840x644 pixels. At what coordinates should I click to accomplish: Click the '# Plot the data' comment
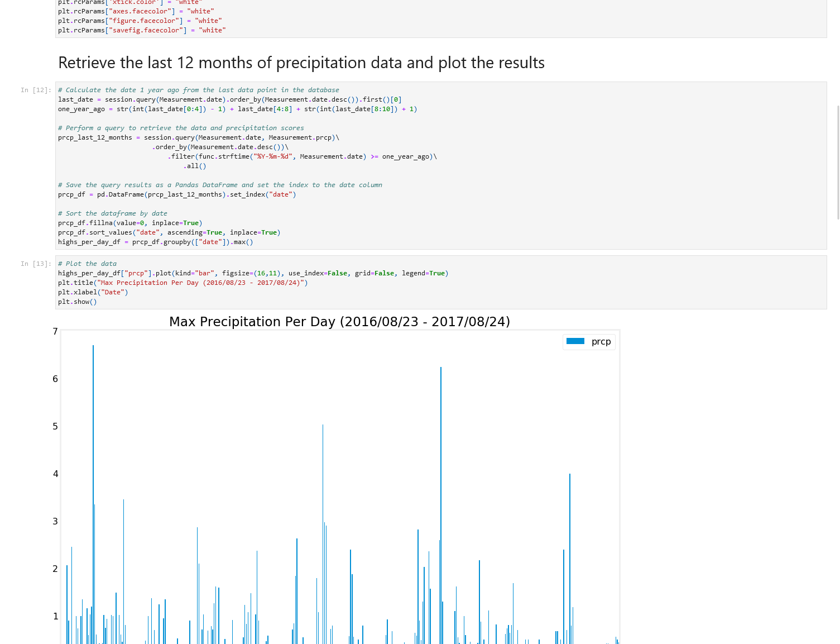87,264
